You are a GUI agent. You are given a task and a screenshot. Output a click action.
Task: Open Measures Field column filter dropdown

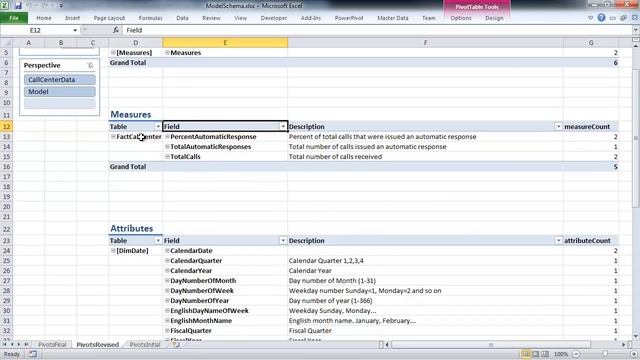(x=283, y=127)
